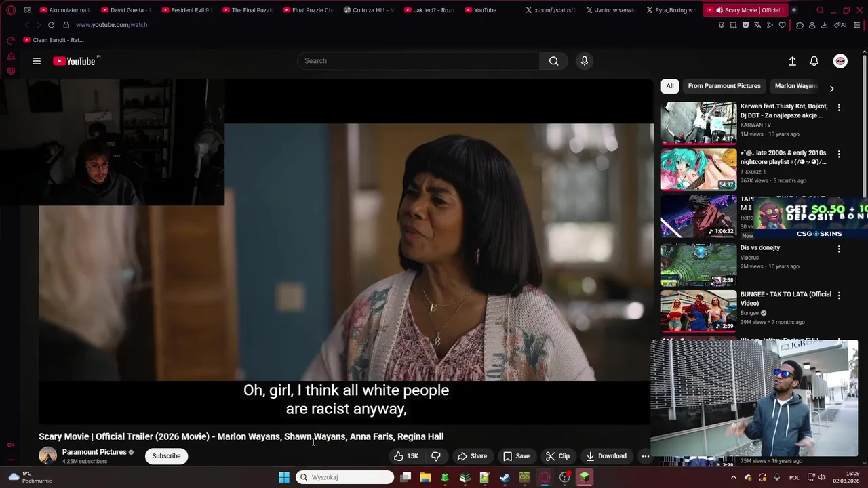Show more filter chips with arrow
The height and width of the screenshot is (488, 868).
tap(831, 88)
